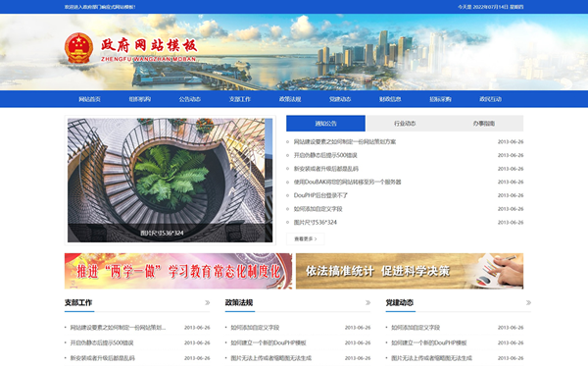The width and height of the screenshot is (588, 368).
Task: Click the 政府网站模板 site title text
Action: (x=149, y=45)
